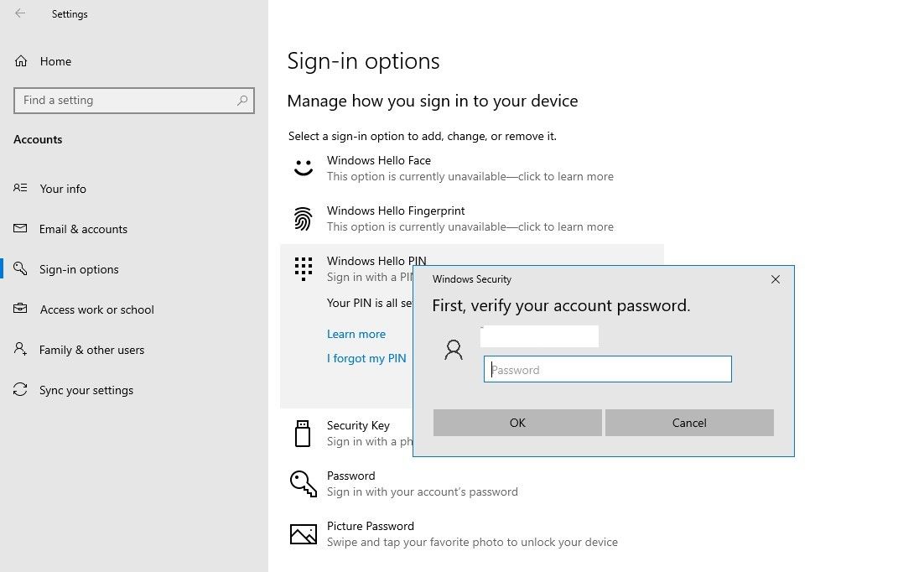Focus the Password input field

[608, 370]
